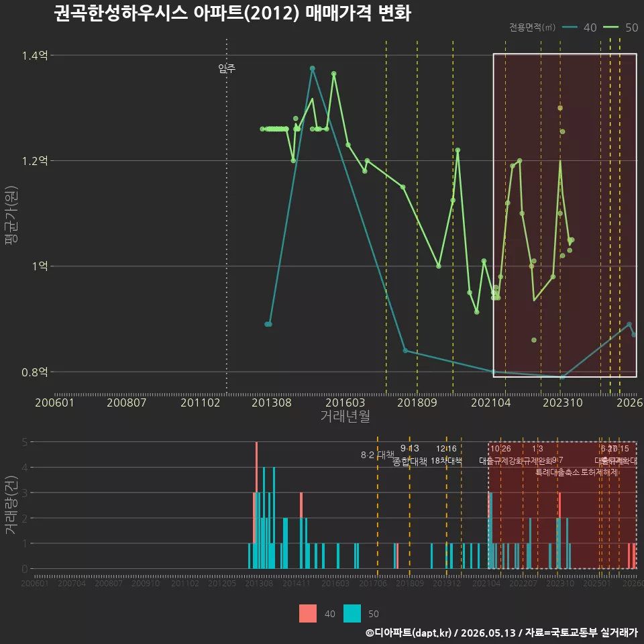Click the 201308 label on price chart axis
Image resolution: width=644 pixels, height=644 pixels.
pos(272,402)
